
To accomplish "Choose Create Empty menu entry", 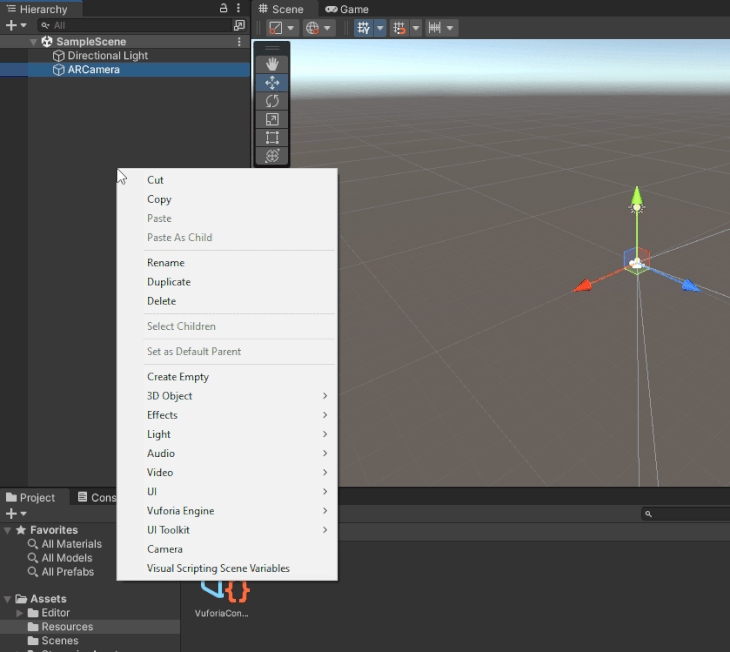I will 227,377.
